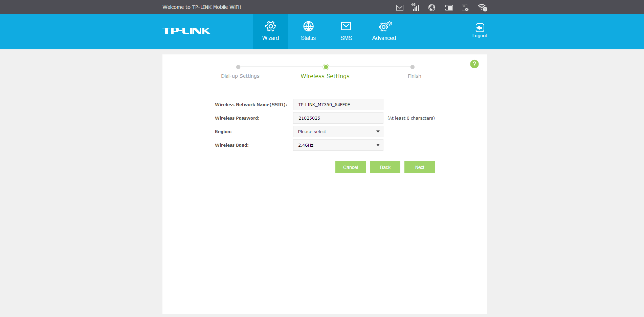Image resolution: width=644 pixels, height=317 pixels.
Task: Click the 4G signal strength icon
Action: [415, 7]
